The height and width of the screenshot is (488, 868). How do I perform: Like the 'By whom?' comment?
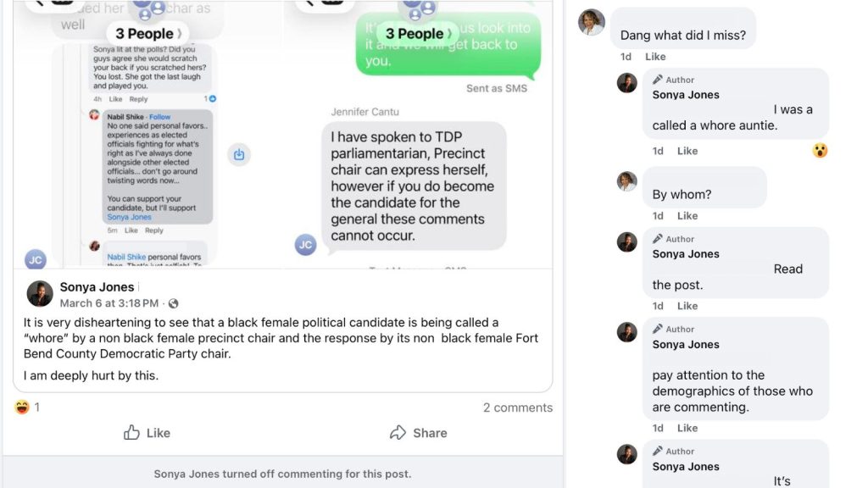[x=687, y=216]
